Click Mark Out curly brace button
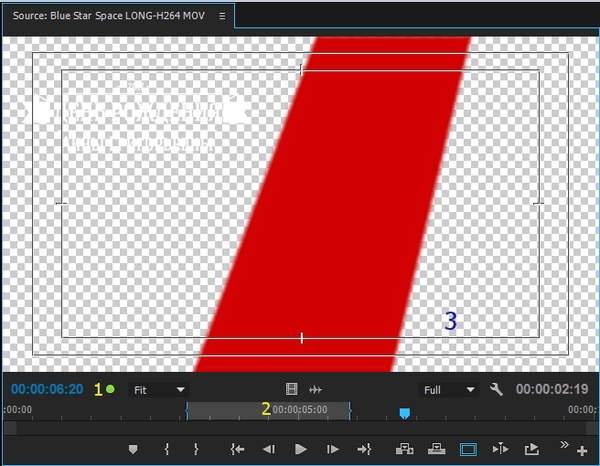 click(x=196, y=449)
